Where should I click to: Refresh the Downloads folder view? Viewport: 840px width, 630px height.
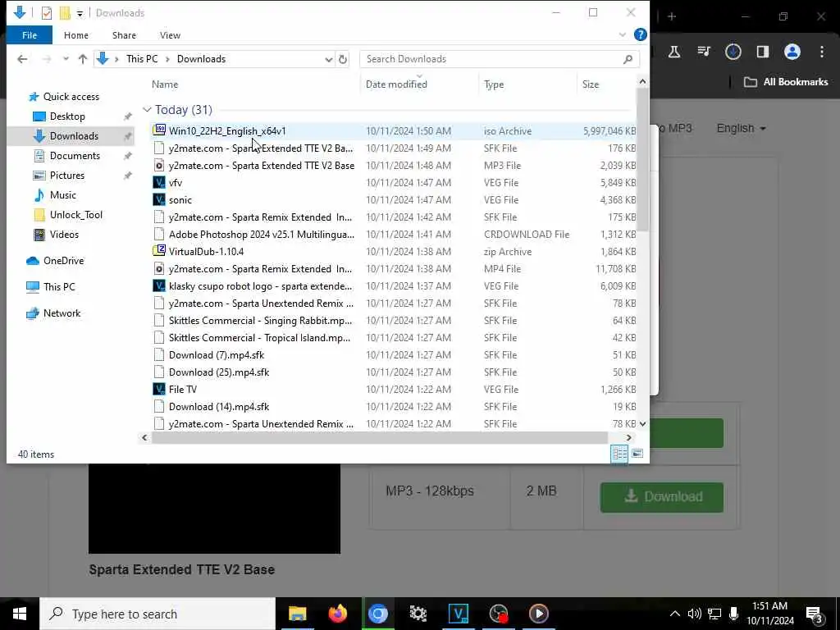pyautogui.click(x=343, y=59)
